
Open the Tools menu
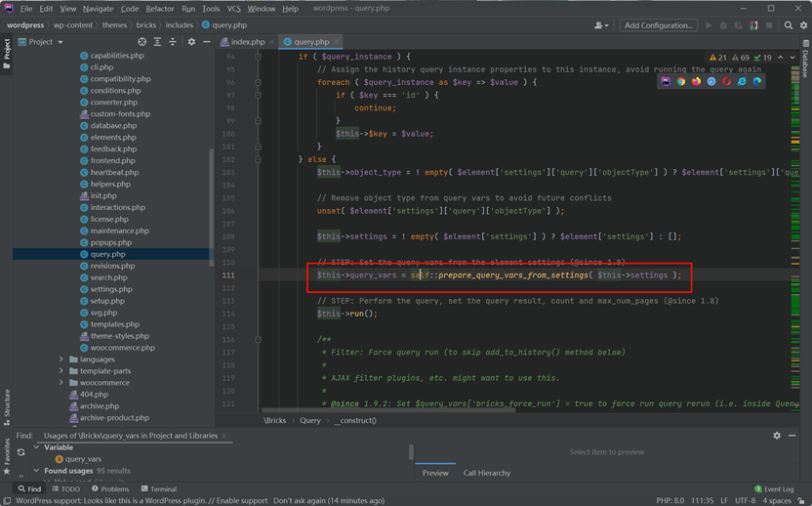(210, 9)
